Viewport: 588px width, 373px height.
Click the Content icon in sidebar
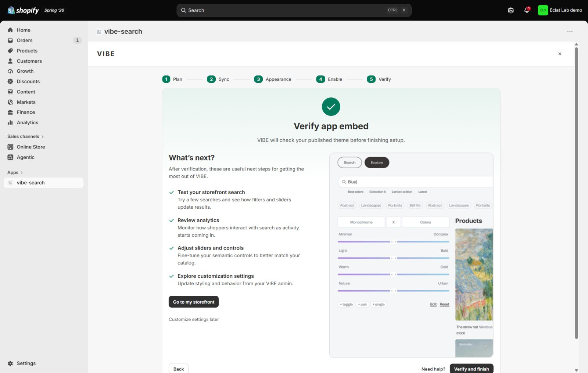[x=10, y=92]
